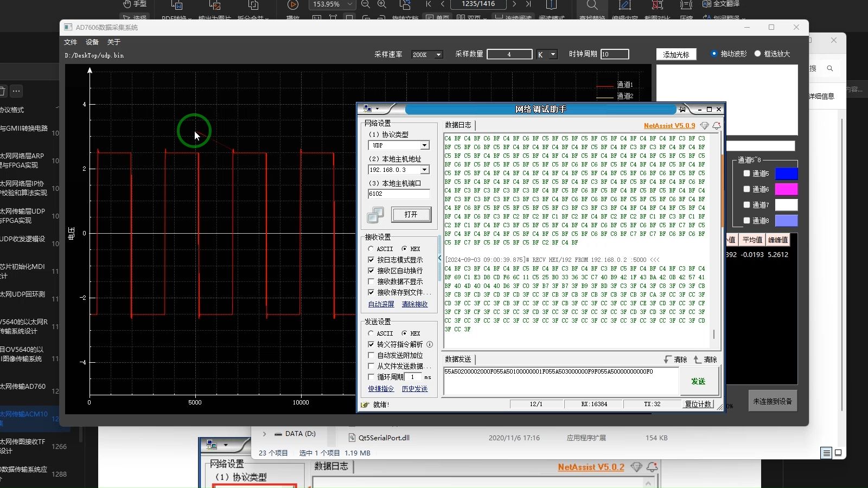Click the two-monitor connection icon beside 打开
Screen dimensions: 868x488
[375, 215]
